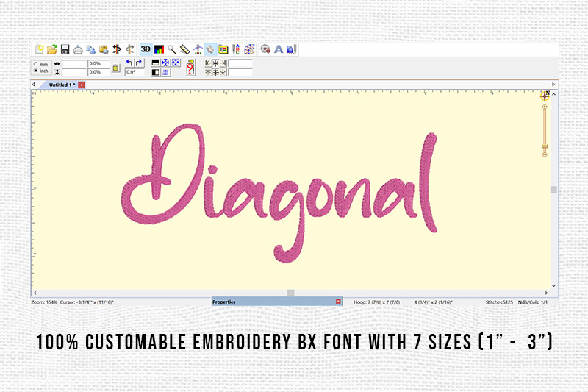The image size is (588, 392).
Task: Click the Properties panel title bar
Action: pyautogui.click(x=277, y=302)
